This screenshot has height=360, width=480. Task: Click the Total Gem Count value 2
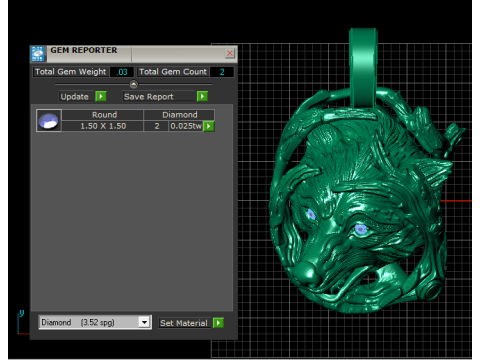click(222, 72)
